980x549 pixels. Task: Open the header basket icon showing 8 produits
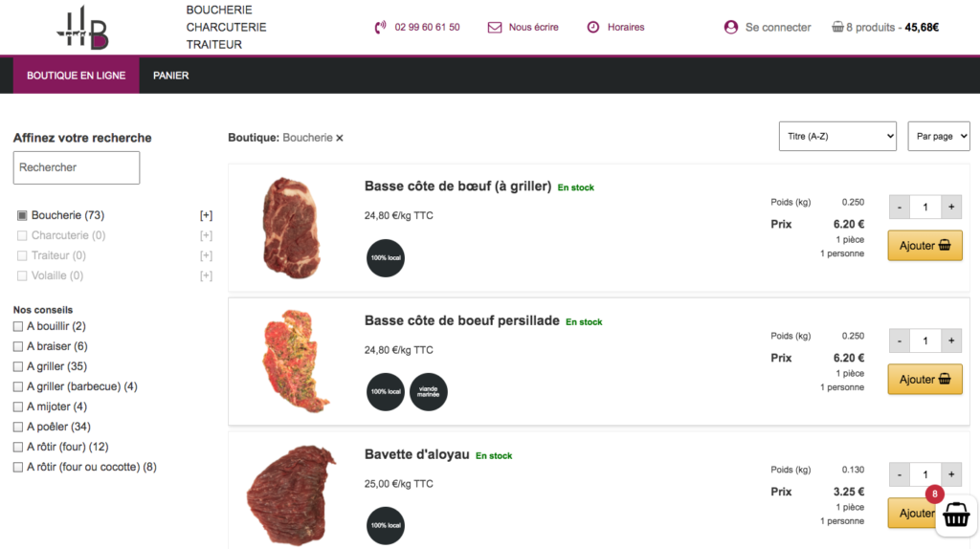837,27
